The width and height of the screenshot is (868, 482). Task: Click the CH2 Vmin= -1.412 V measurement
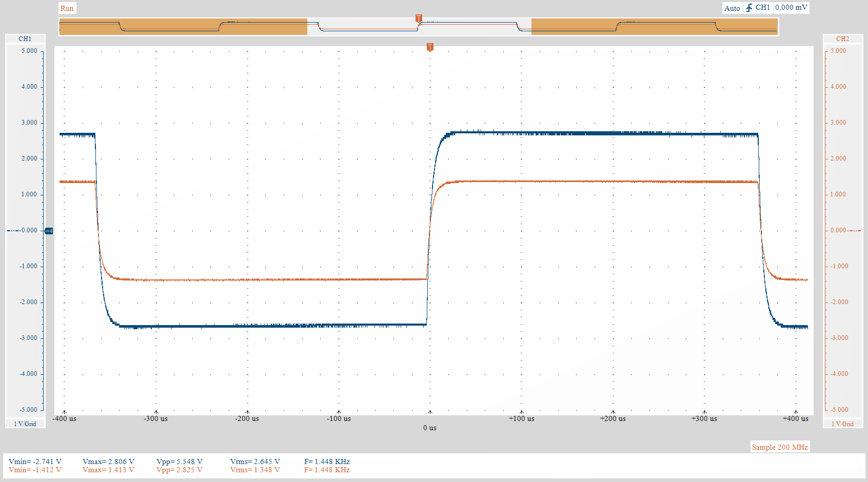35,470
